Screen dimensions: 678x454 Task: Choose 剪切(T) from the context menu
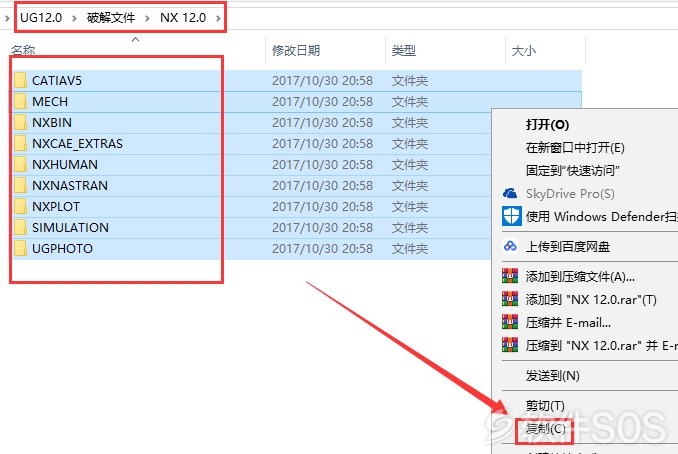(x=545, y=406)
